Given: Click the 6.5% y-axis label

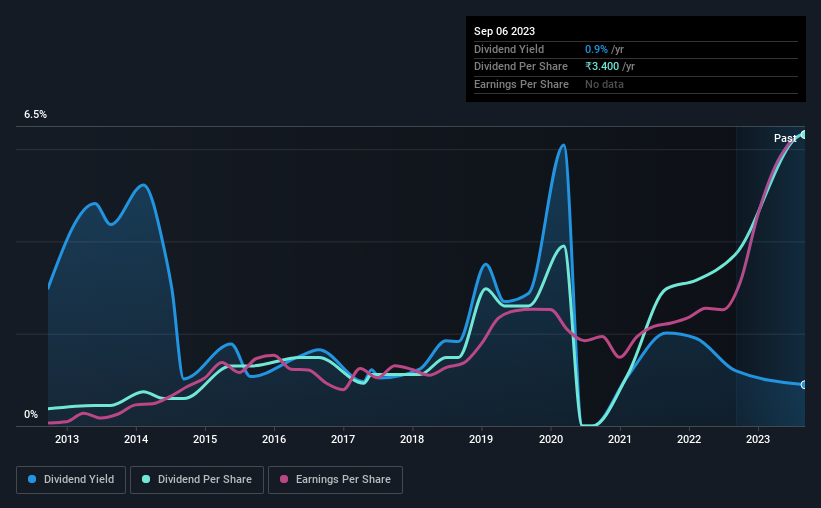Looking at the screenshot, I should click(x=35, y=114).
